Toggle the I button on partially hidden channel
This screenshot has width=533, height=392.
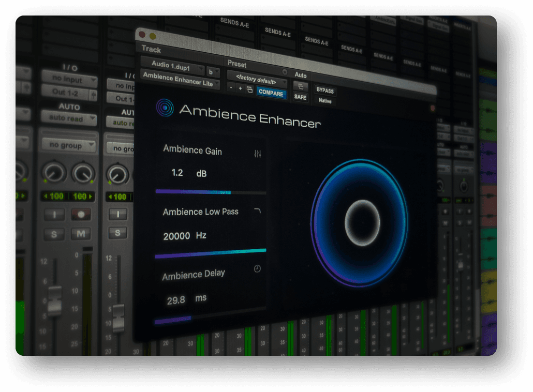(117, 214)
